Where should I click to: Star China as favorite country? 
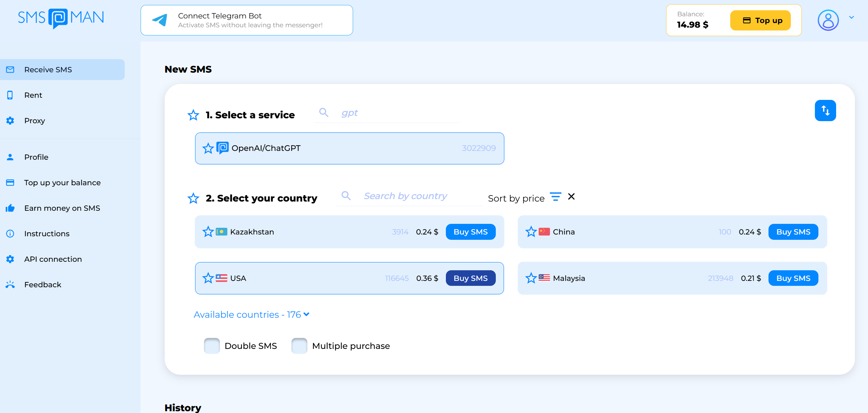531,232
